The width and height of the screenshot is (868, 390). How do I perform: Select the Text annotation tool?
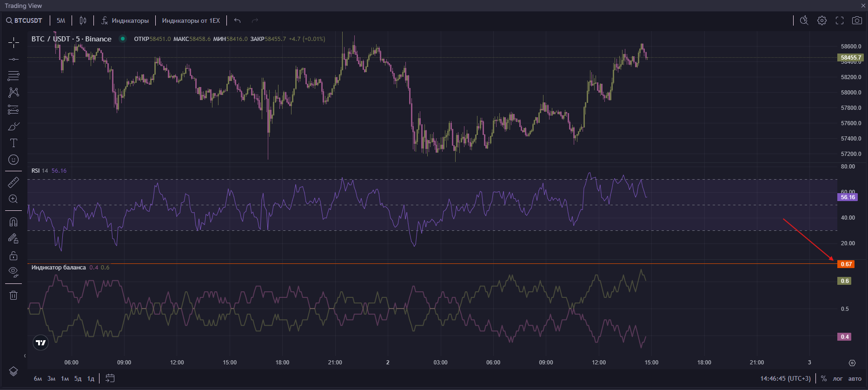(x=13, y=143)
